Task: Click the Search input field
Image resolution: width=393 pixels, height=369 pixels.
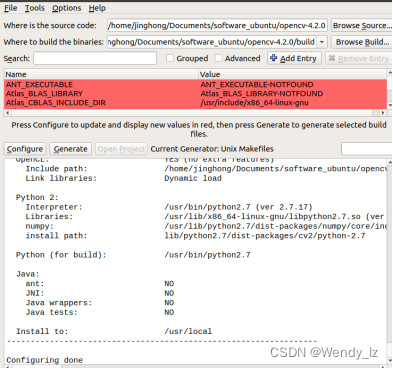Action: 95,58
